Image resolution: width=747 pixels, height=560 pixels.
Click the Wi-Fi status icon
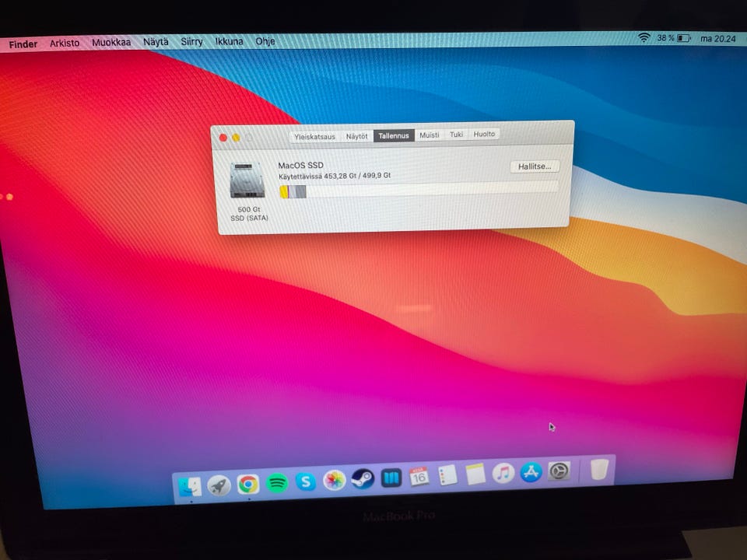point(644,37)
